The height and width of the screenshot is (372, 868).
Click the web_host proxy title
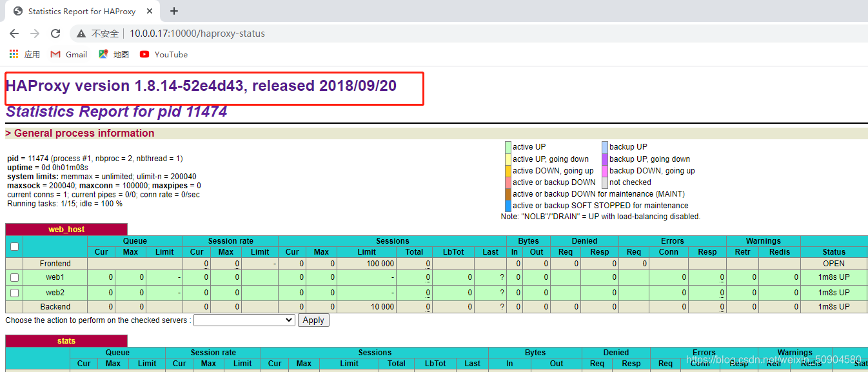coord(66,230)
